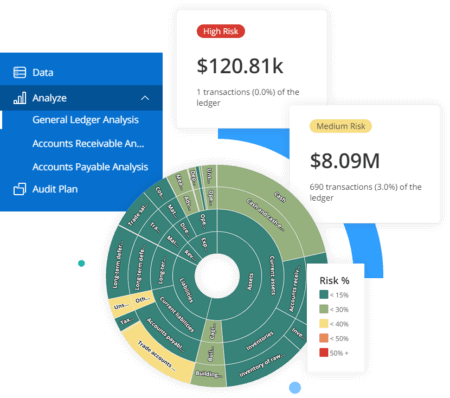
Task: Click the Data database icon
Action: tap(19, 72)
